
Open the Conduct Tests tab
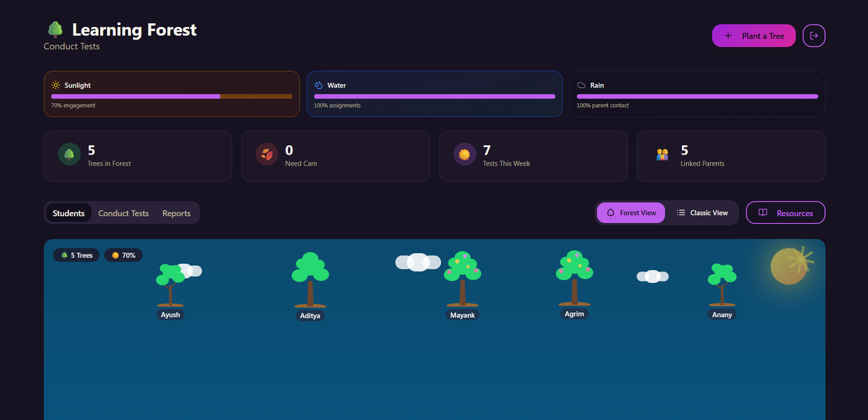click(x=124, y=213)
